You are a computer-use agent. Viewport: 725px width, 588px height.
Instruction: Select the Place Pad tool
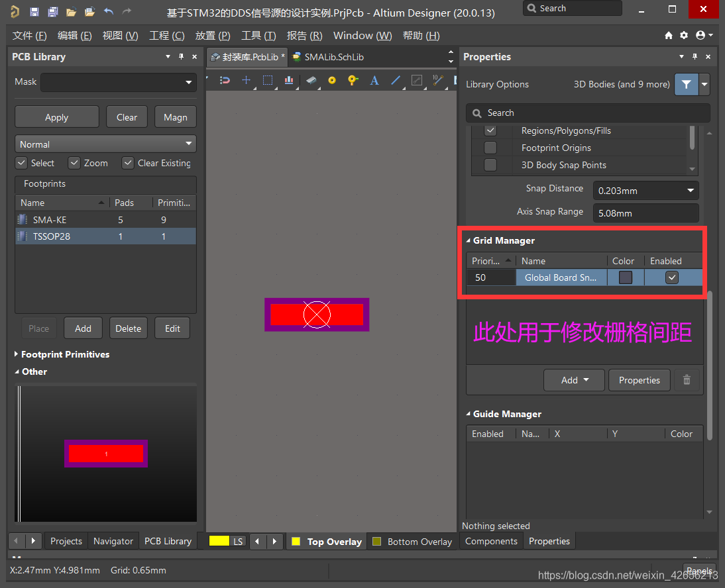[332, 80]
